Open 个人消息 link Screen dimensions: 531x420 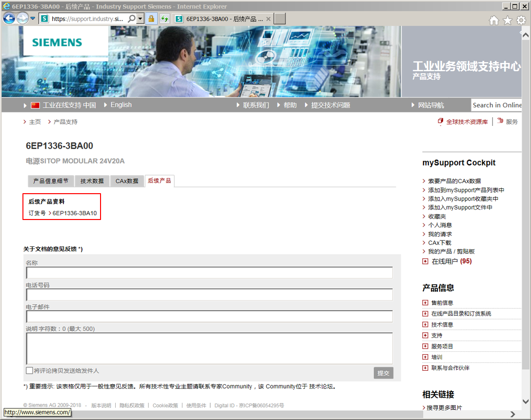pos(440,225)
